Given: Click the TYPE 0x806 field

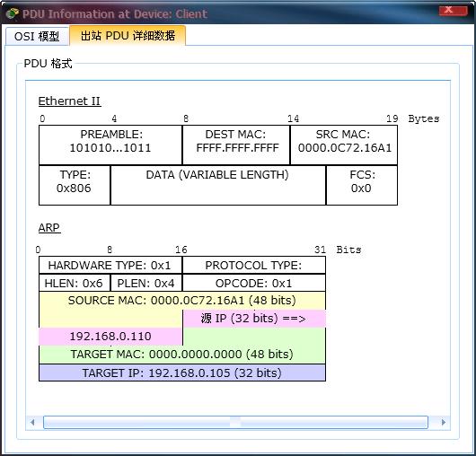Looking at the screenshot, I should pyautogui.click(x=75, y=185).
